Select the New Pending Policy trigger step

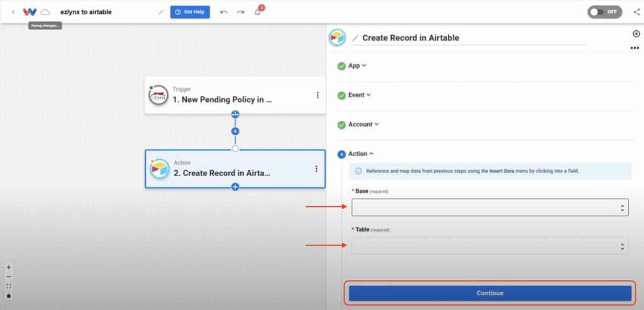(235, 95)
